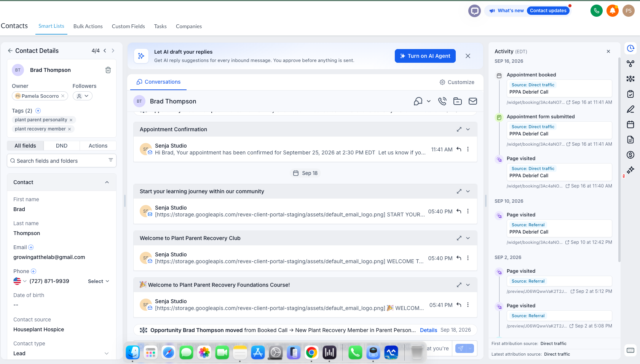The width and height of the screenshot is (640, 364).
Task: Go to previous contact with left chevron
Action: coord(105,51)
